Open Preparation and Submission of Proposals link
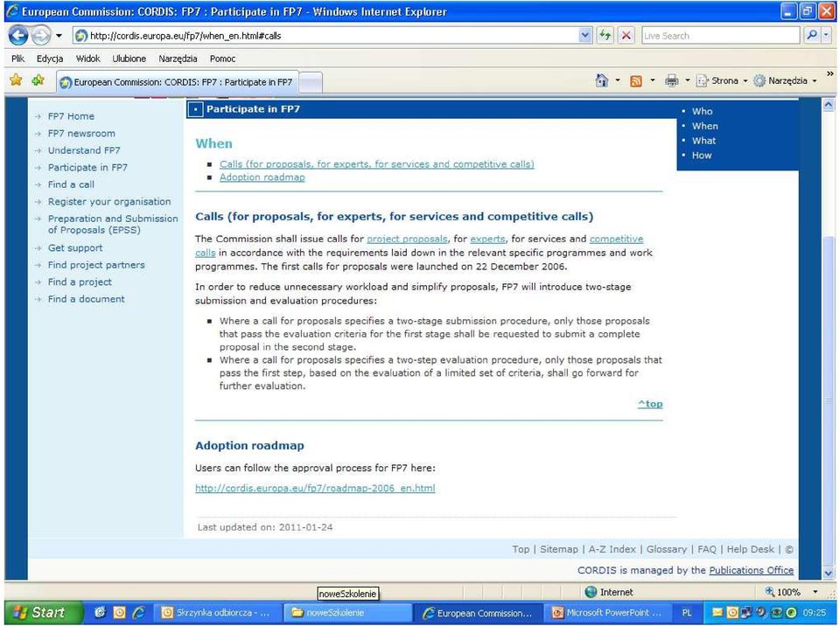This screenshot has height=626, width=840. [113, 225]
